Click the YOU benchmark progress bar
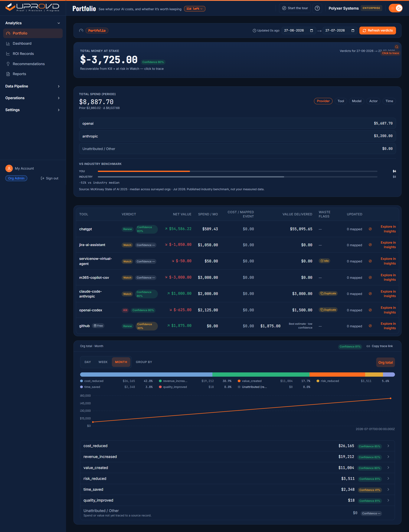The height and width of the screenshot is (532, 409). coord(237,172)
